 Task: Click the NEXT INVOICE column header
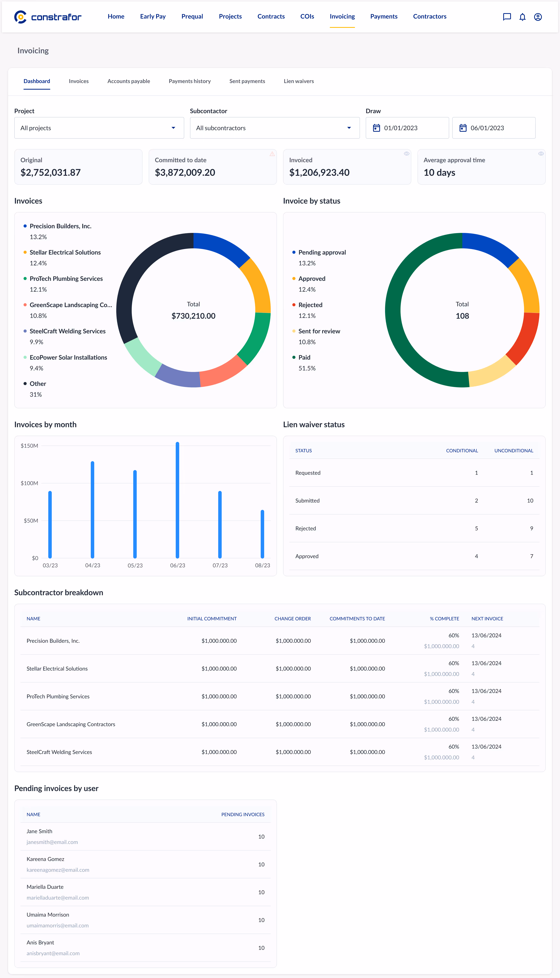(x=487, y=619)
